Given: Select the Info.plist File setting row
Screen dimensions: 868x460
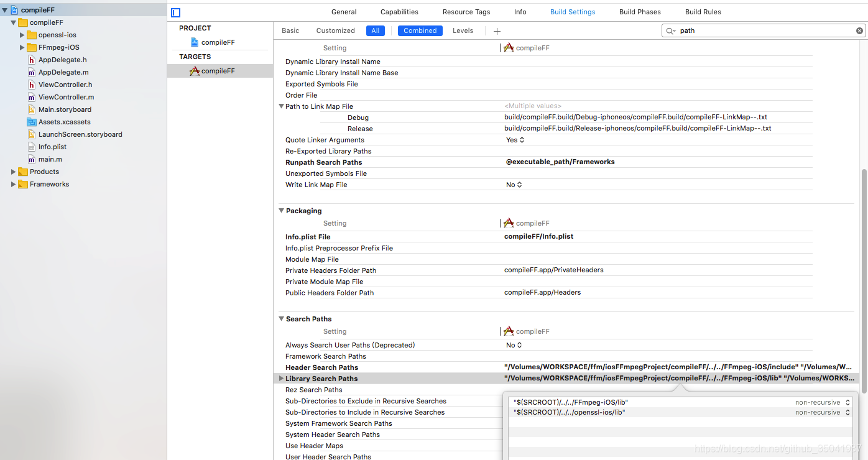Looking at the screenshot, I should 545,237.
